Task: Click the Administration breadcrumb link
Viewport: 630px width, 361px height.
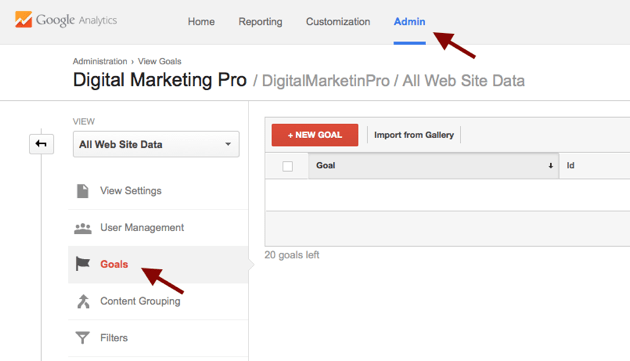Action: tap(100, 61)
